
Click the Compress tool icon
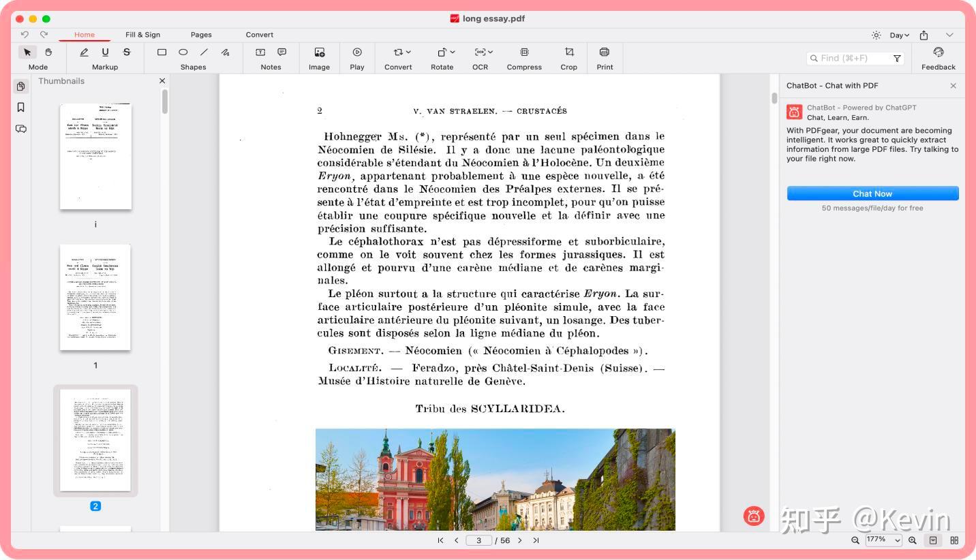[523, 52]
